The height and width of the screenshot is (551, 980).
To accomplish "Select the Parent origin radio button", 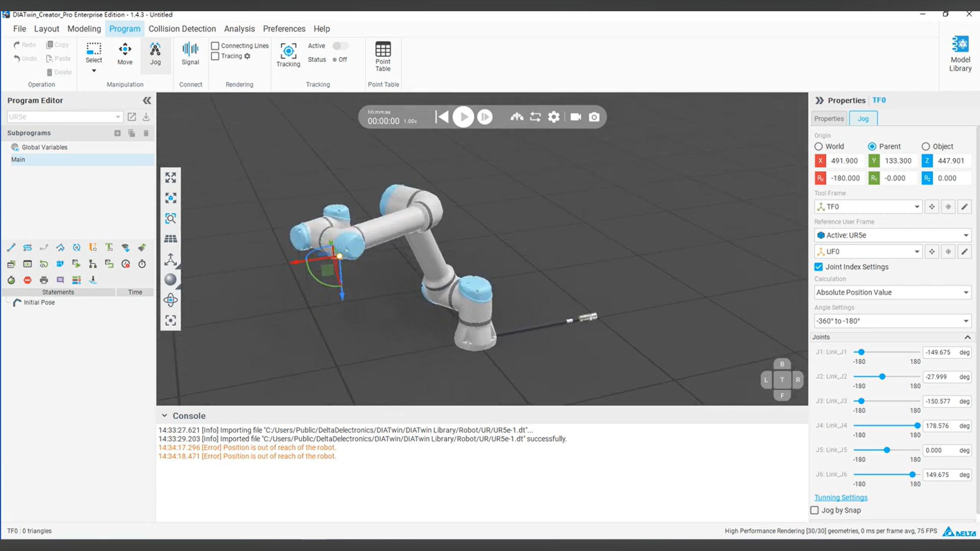I will (x=872, y=146).
